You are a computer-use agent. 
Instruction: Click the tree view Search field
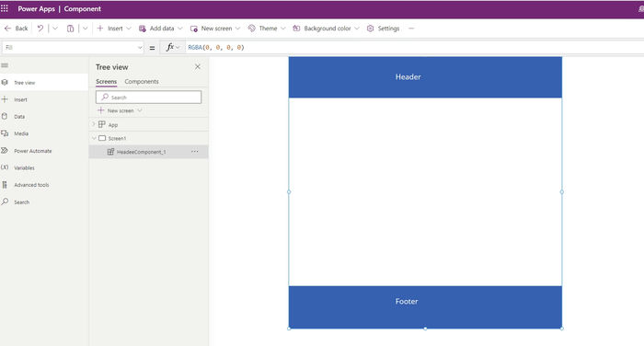pyautogui.click(x=149, y=97)
